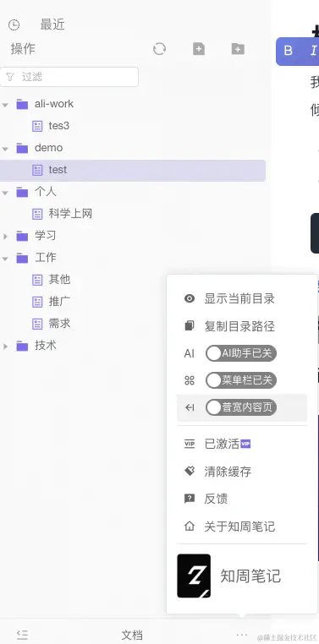Click the document icon beside 需求
Image resolution: width=319 pixels, height=644 pixels.
click(37, 324)
